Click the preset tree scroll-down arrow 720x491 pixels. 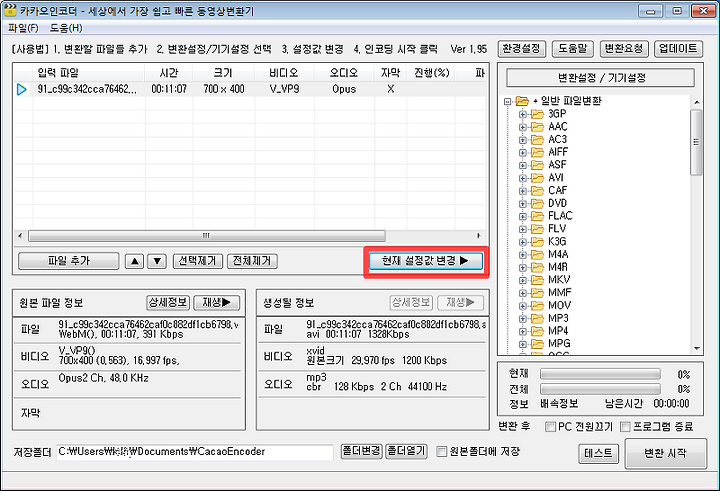point(697,349)
